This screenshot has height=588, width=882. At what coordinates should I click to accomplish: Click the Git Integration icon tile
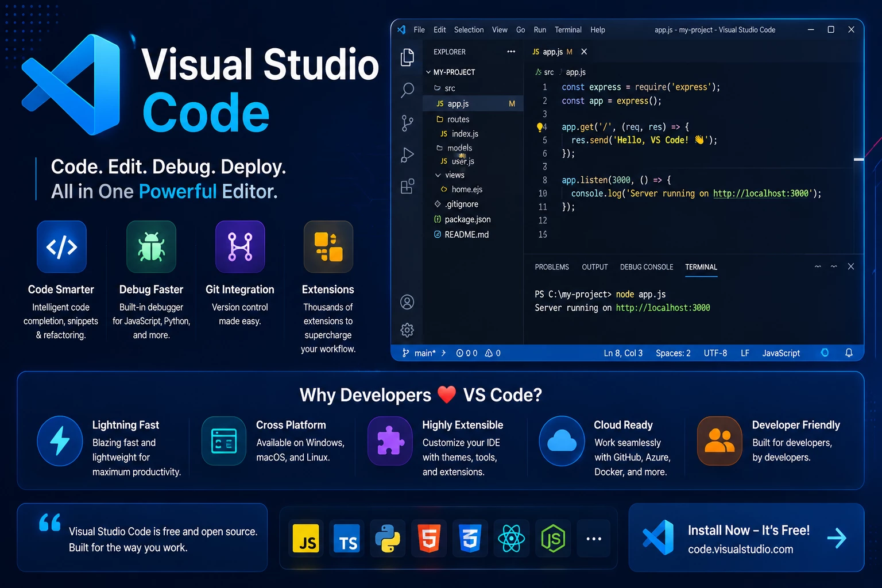240,247
